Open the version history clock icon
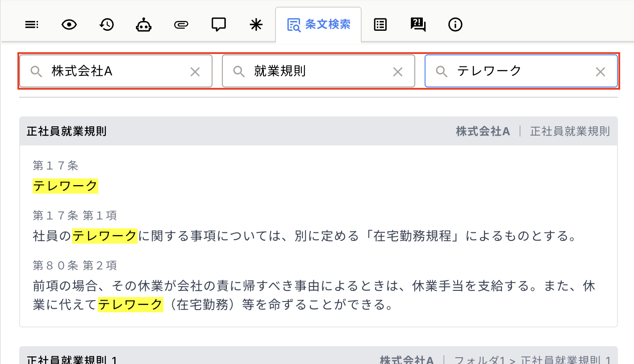 click(x=106, y=25)
